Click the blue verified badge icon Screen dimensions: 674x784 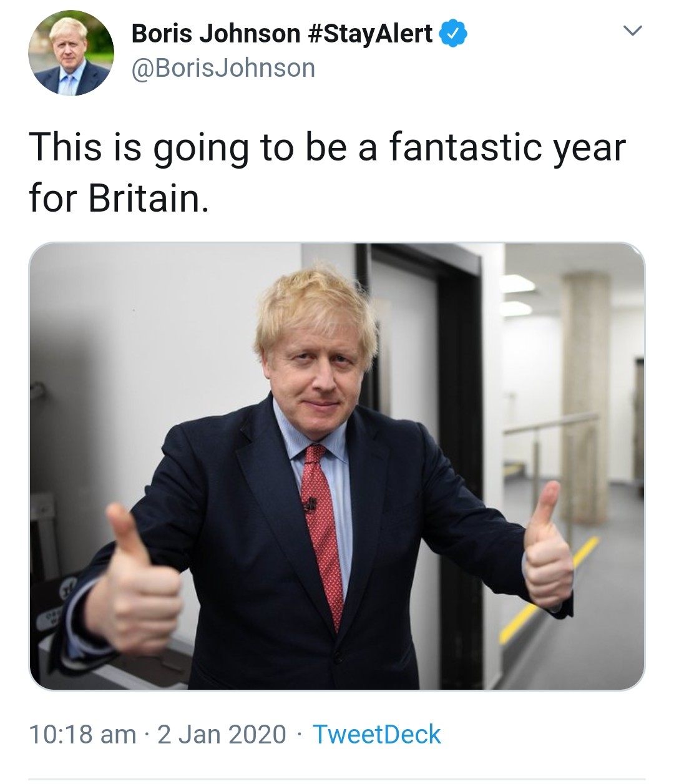(454, 33)
